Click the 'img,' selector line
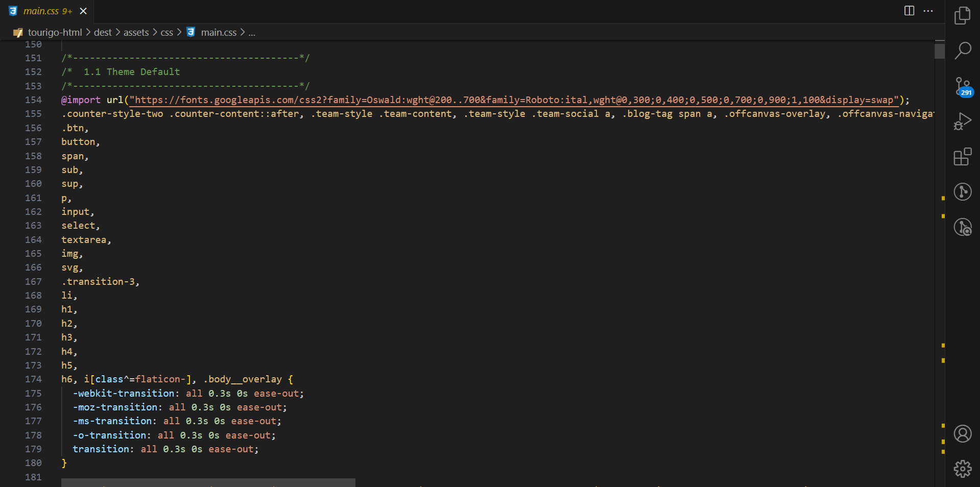The width and height of the screenshot is (980, 487). coord(72,254)
